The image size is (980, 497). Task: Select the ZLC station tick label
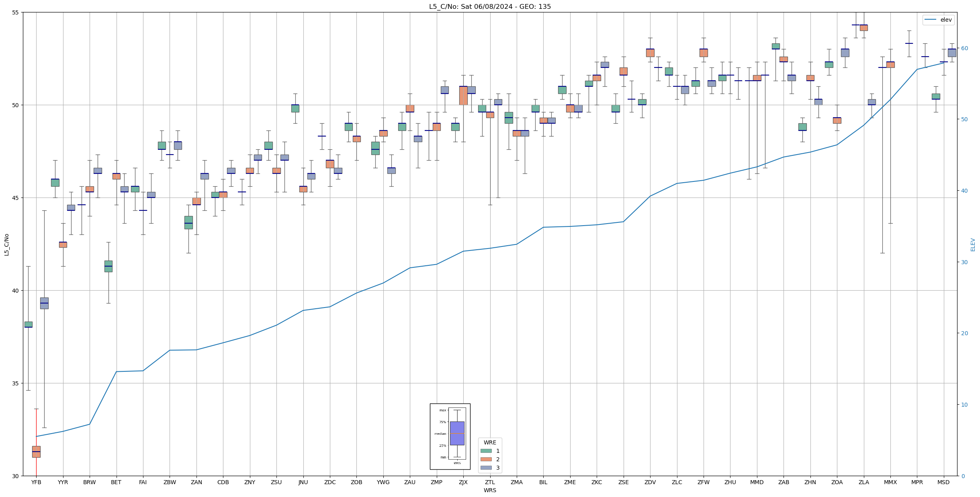coord(677,482)
